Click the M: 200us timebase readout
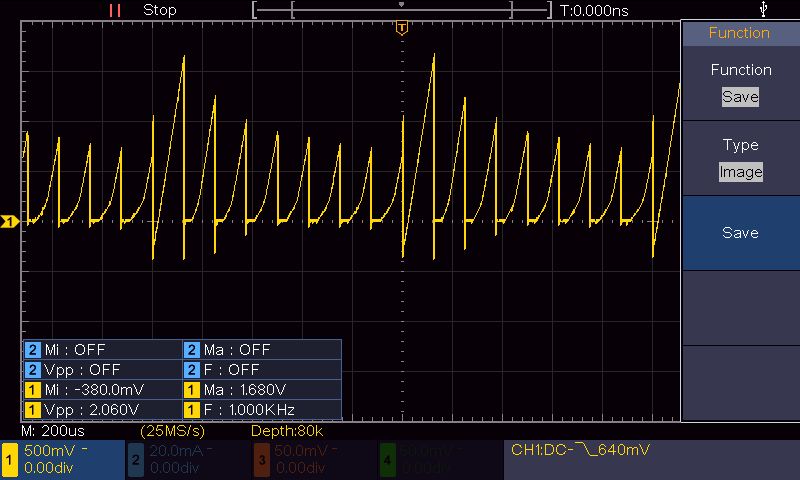Image resolution: width=800 pixels, height=480 pixels. pyautogui.click(x=53, y=431)
